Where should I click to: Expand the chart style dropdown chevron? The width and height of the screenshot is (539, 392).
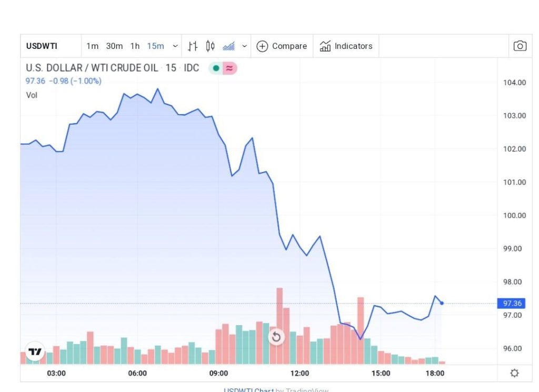tap(244, 46)
